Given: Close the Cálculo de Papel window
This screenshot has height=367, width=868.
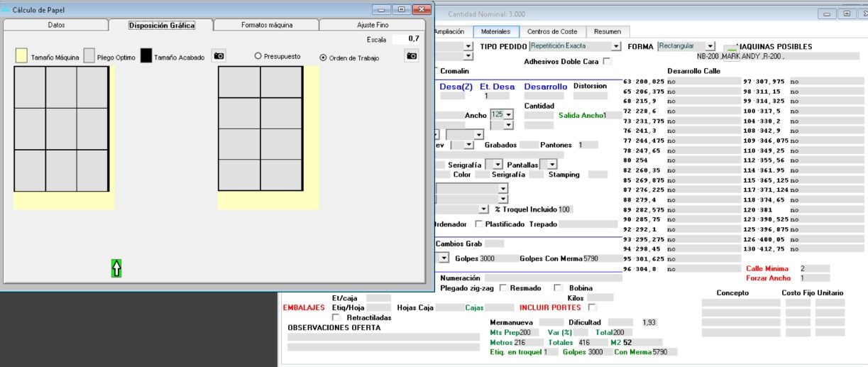Looking at the screenshot, I should 421,9.
